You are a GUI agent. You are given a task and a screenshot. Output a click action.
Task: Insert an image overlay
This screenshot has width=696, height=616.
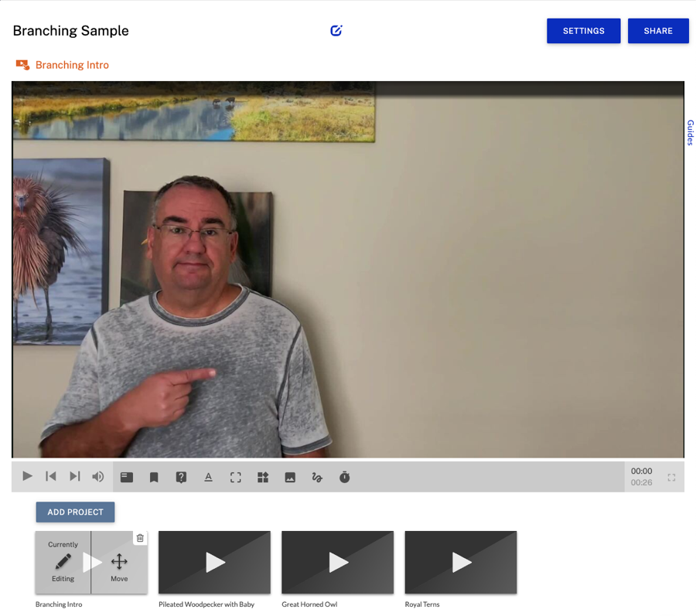click(290, 478)
